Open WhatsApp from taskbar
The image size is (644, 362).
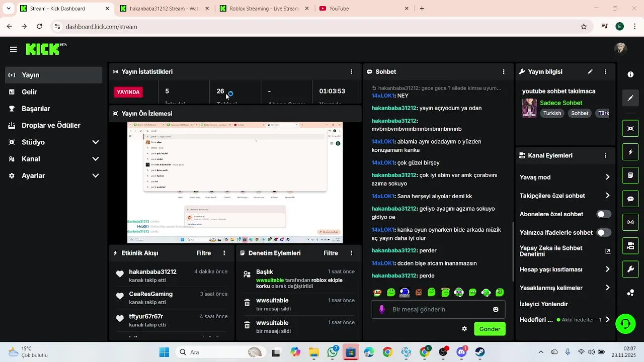point(333,352)
